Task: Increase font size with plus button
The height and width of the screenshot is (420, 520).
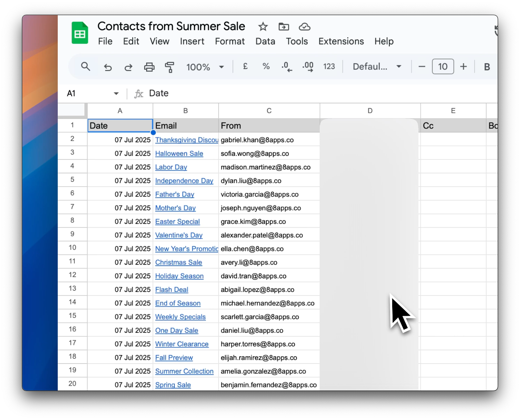Action: (x=463, y=66)
